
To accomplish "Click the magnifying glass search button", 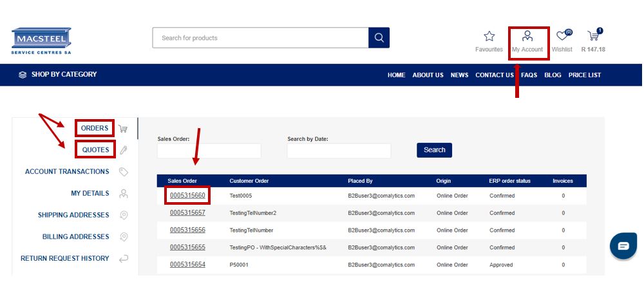I will [x=379, y=37].
